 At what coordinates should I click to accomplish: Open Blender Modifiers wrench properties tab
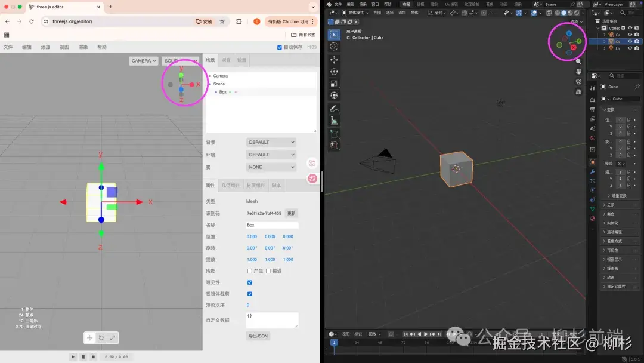(593, 171)
